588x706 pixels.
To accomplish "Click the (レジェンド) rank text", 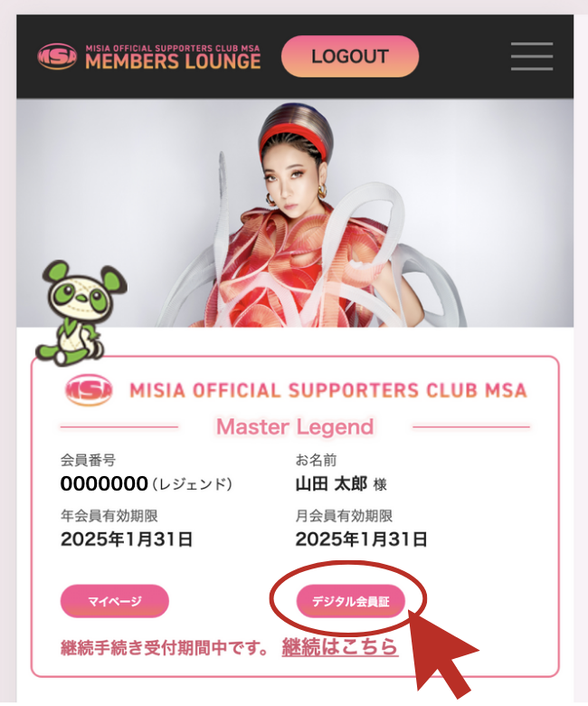I will click(x=192, y=484).
